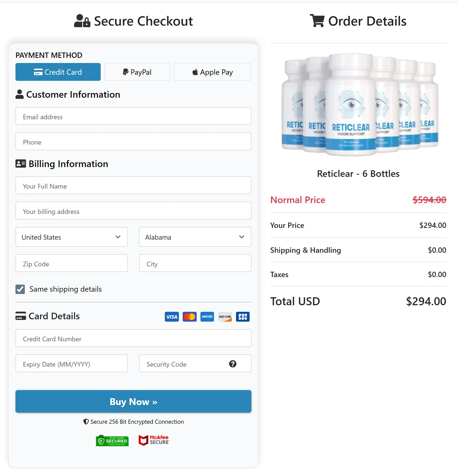
Task: Open the country dropdown showing United States
Action: click(71, 237)
